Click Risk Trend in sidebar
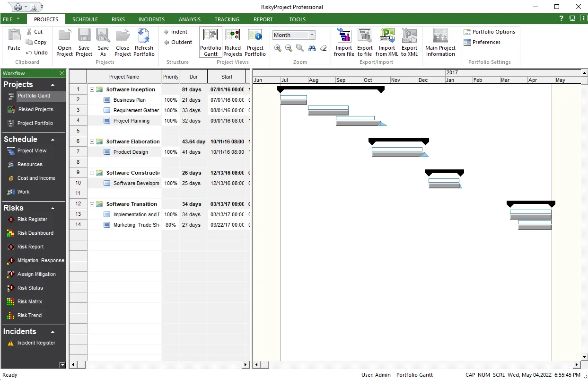 tap(29, 315)
